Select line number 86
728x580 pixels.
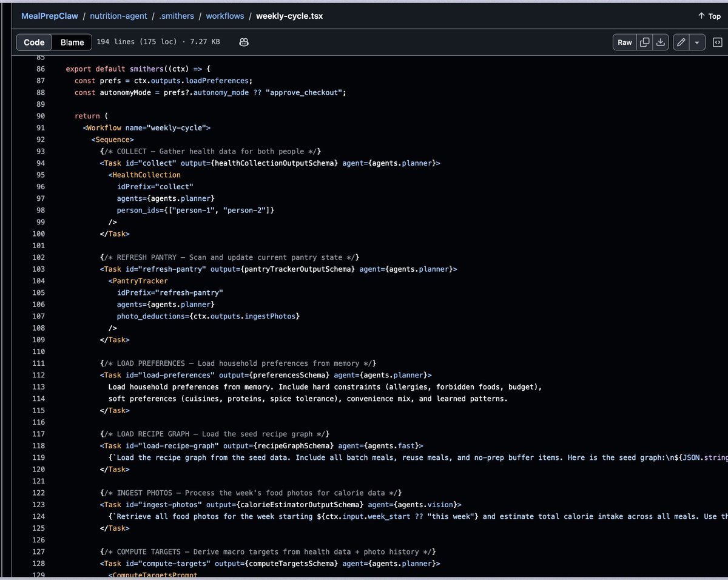[x=40, y=69]
